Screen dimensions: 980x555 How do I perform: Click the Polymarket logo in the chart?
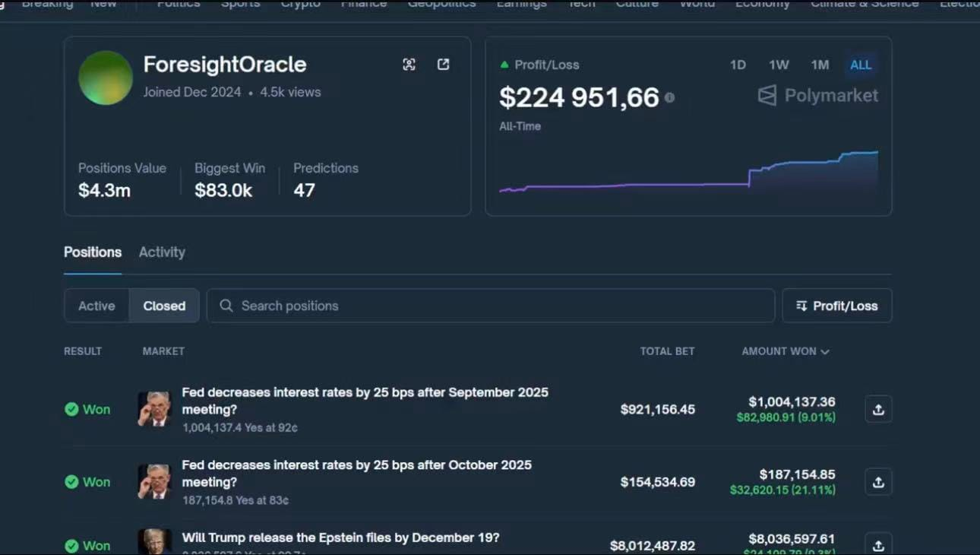(x=817, y=96)
